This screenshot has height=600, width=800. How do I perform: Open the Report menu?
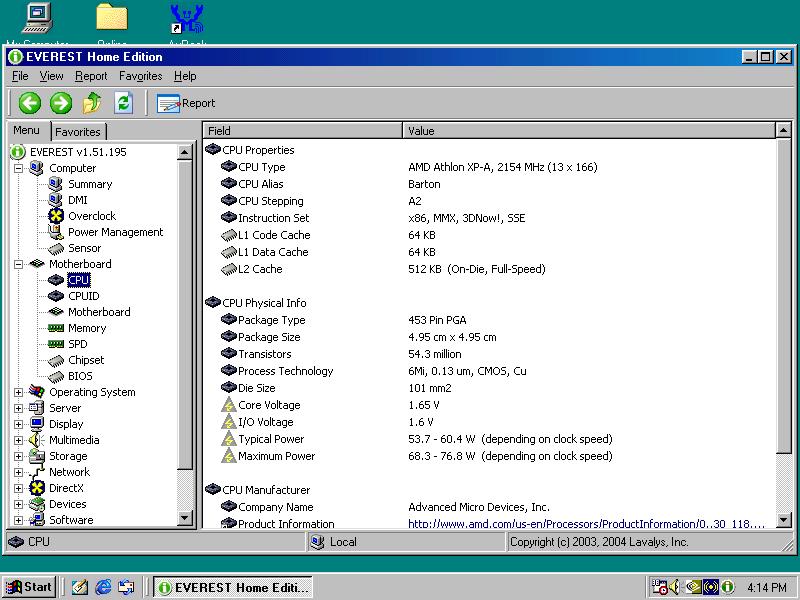[x=91, y=76]
